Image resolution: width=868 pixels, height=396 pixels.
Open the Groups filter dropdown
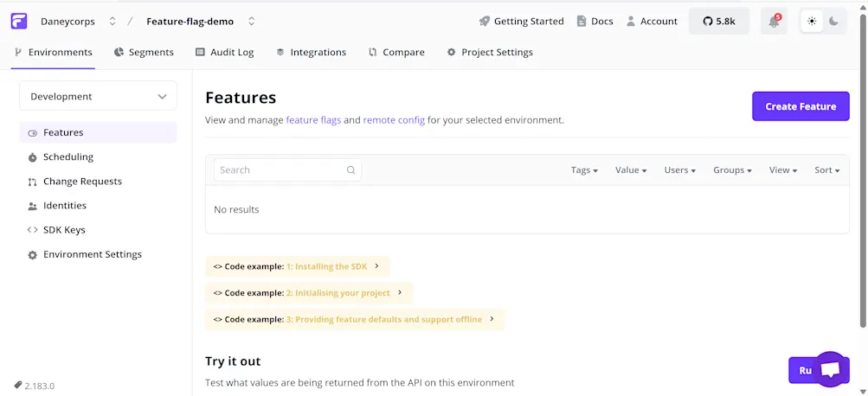click(732, 170)
